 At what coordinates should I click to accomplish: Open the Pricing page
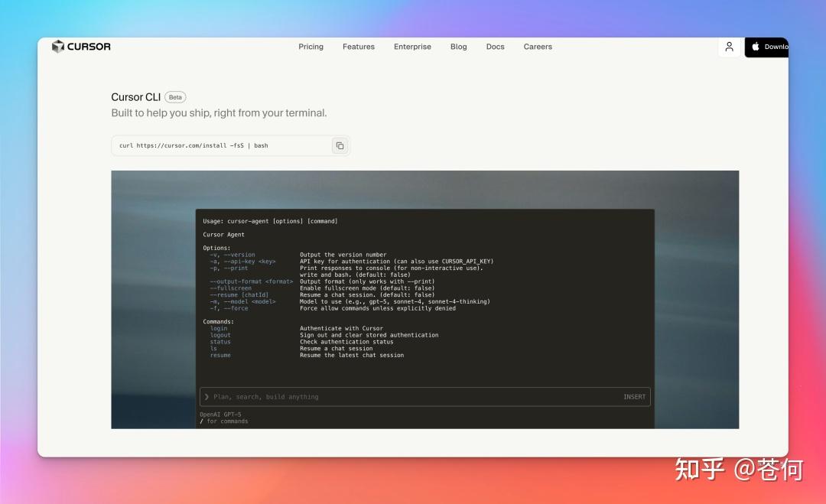click(311, 47)
